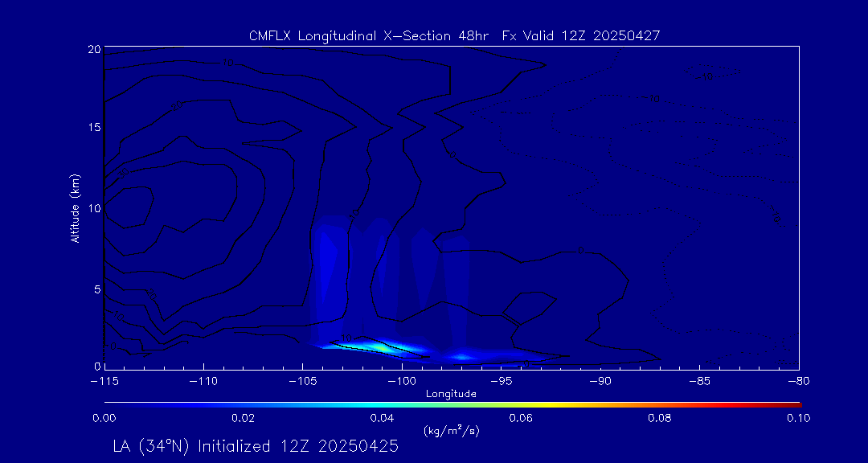Select the '-90' longitude tick label

[600, 382]
